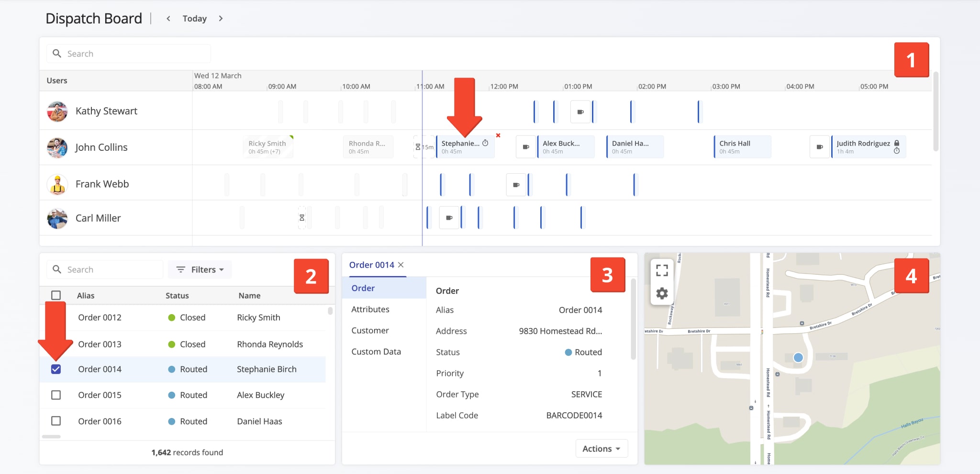Viewport: 980px width, 474px height.
Task: Expand map to fullscreen
Action: click(662, 271)
